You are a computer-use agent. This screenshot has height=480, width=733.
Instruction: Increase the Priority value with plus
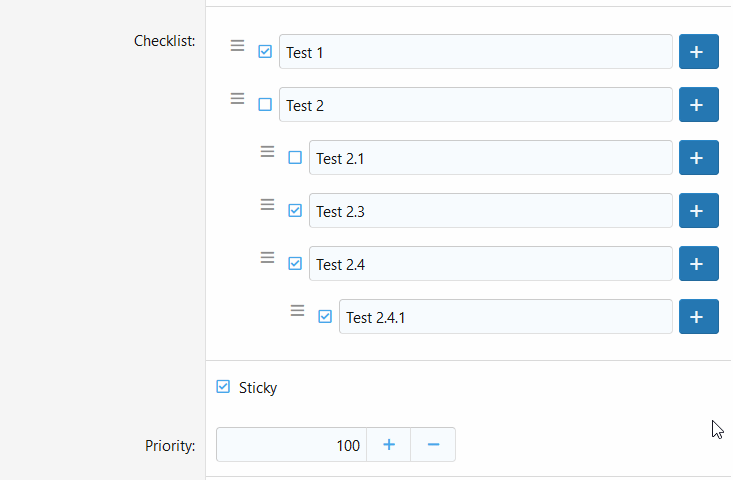click(x=388, y=444)
